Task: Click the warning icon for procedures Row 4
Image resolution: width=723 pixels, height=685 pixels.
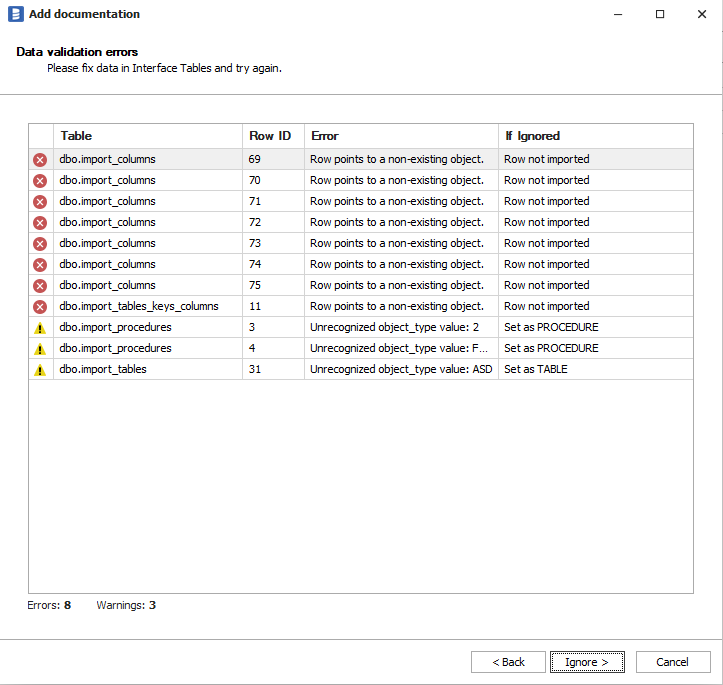Action: (x=40, y=349)
